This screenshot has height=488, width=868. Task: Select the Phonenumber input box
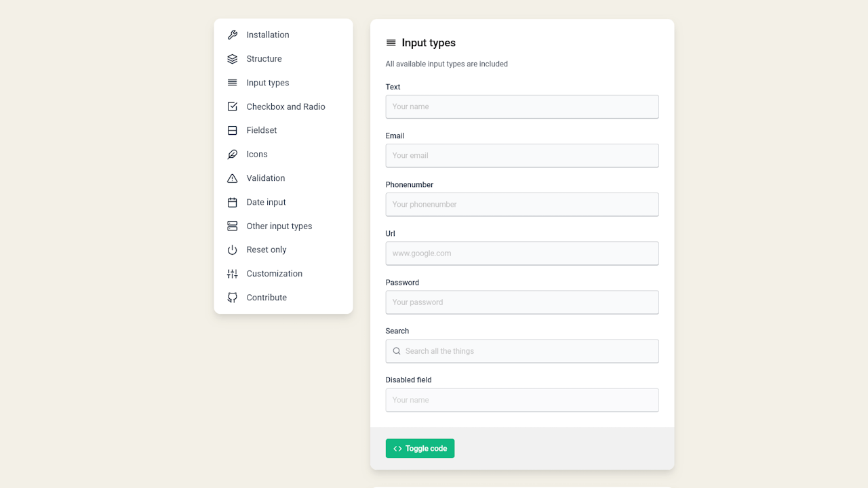pyautogui.click(x=521, y=204)
